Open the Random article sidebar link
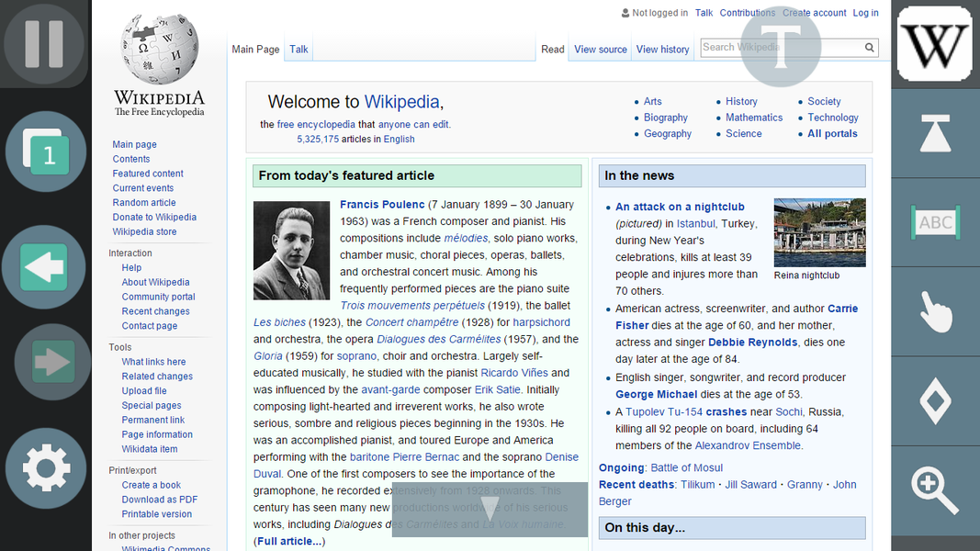Viewport: 980px width, 551px height. coord(144,203)
